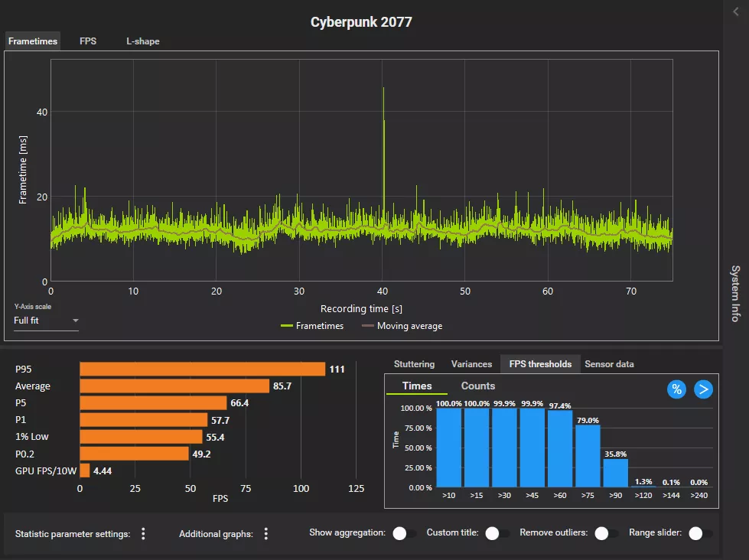
Task: Switch to the Counts view
Action: [x=478, y=386]
